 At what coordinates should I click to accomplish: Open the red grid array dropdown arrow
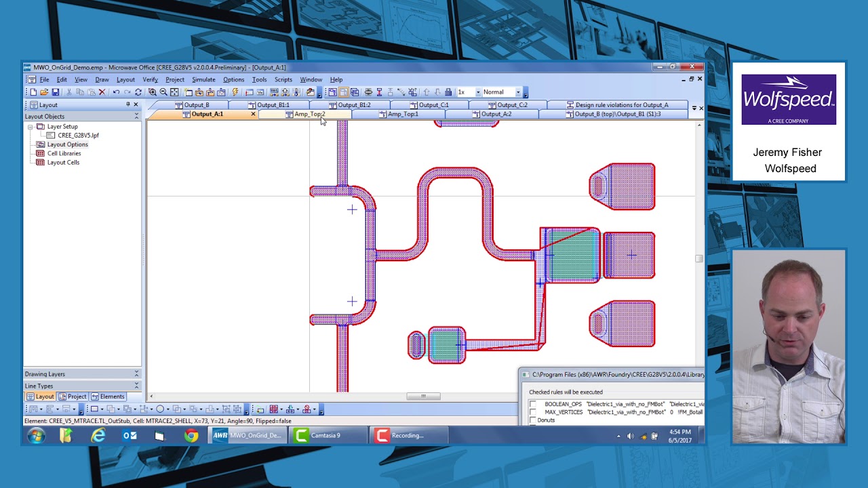(281, 409)
